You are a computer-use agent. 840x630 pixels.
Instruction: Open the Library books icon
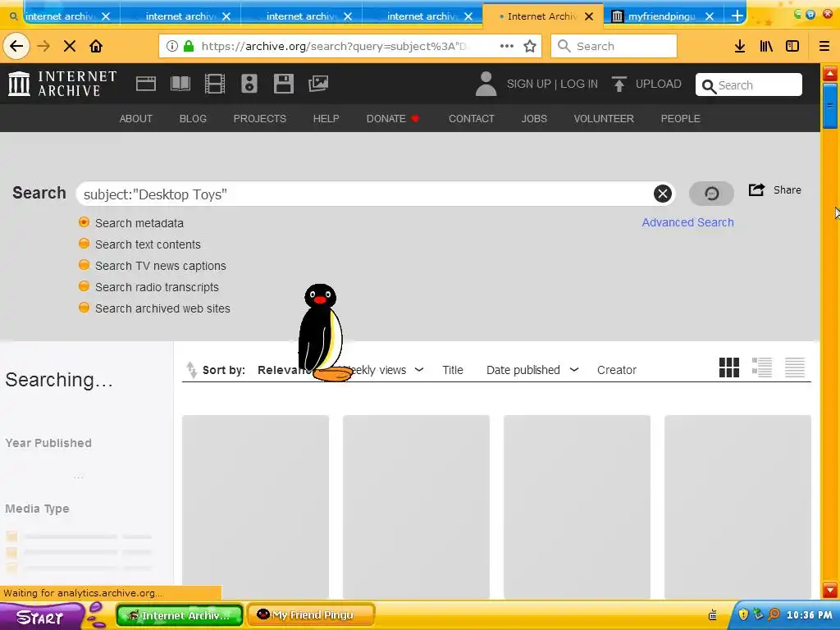pyautogui.click(x=766, y=46)
